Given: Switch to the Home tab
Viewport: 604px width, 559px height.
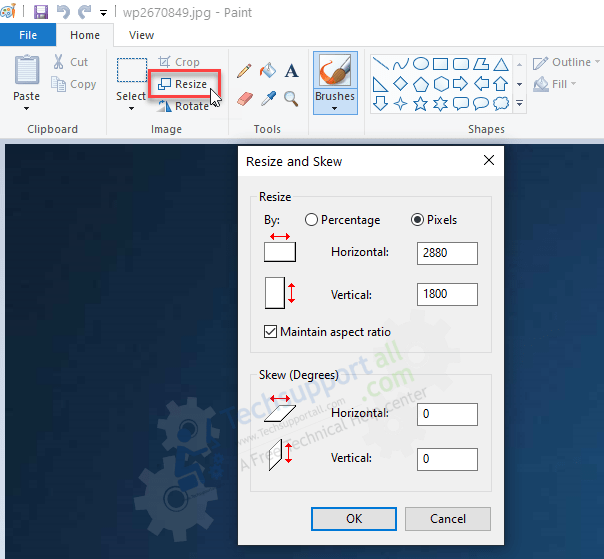Looking at the screenshot, I should 85,35.
